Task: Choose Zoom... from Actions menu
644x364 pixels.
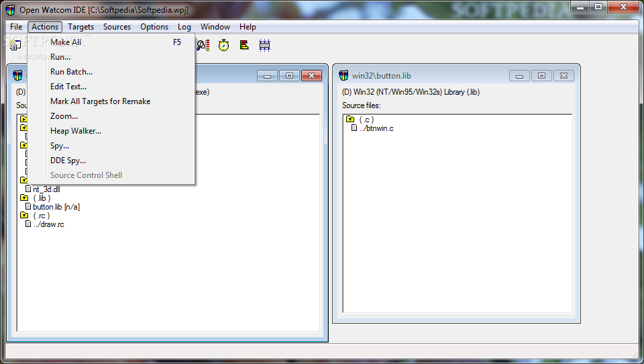Action: point(111,116)
